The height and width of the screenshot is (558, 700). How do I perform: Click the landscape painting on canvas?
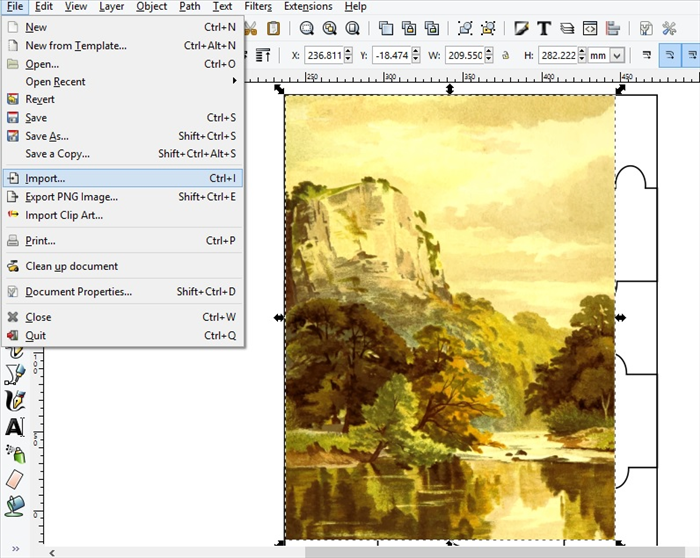point(450,317)
